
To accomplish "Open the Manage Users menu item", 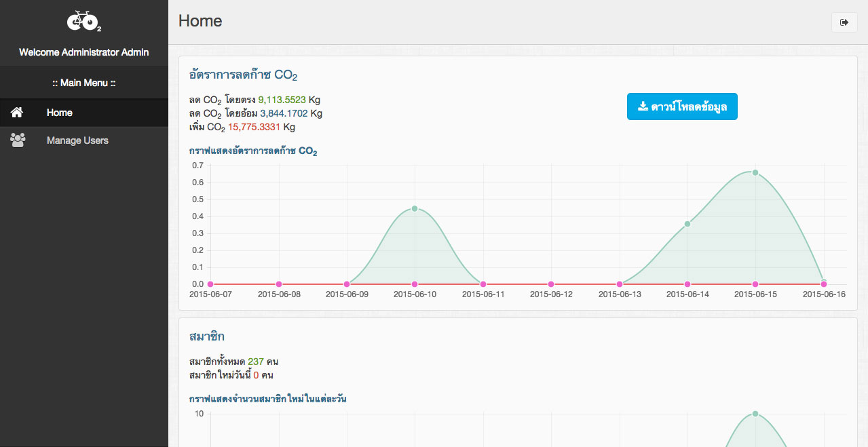I will tap(77, 140).
